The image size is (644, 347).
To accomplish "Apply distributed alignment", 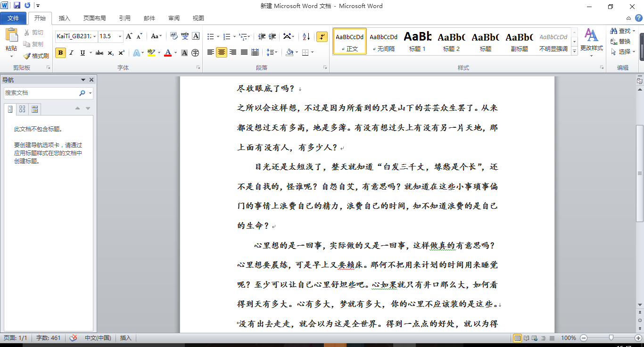I will (255, 52).
